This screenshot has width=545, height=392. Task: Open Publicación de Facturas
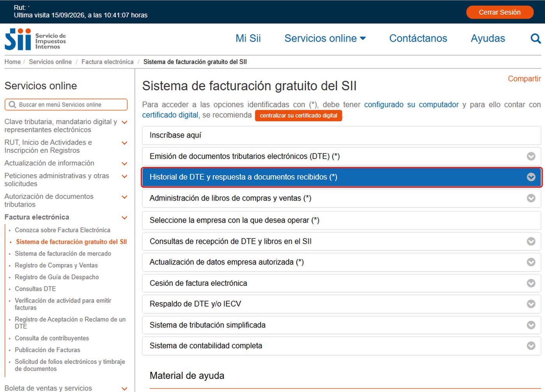point(47,350)
